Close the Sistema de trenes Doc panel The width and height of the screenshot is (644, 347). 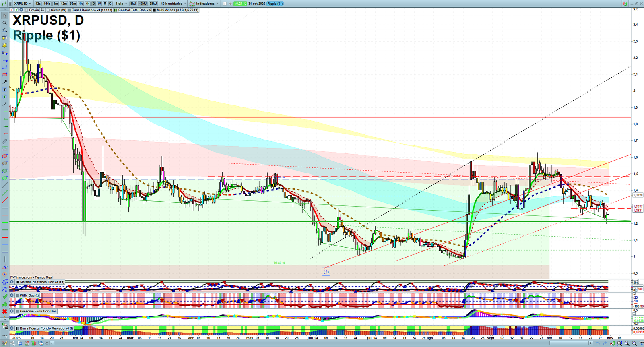12,282
